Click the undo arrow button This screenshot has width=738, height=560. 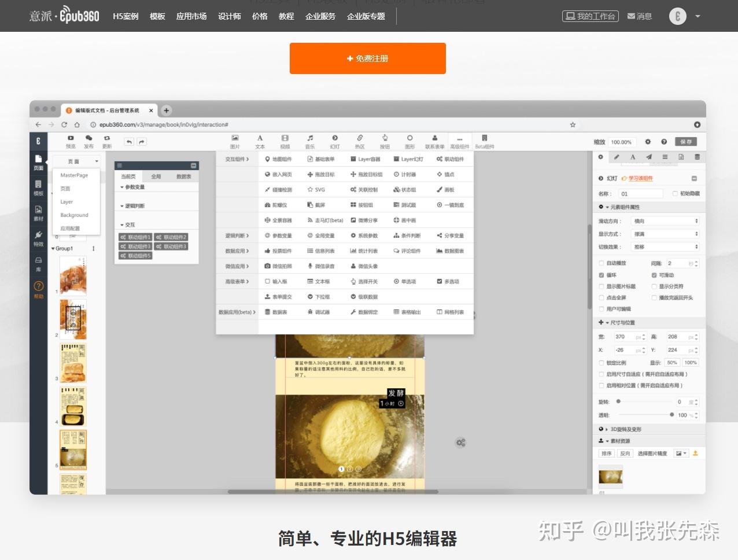pos(129,142)
